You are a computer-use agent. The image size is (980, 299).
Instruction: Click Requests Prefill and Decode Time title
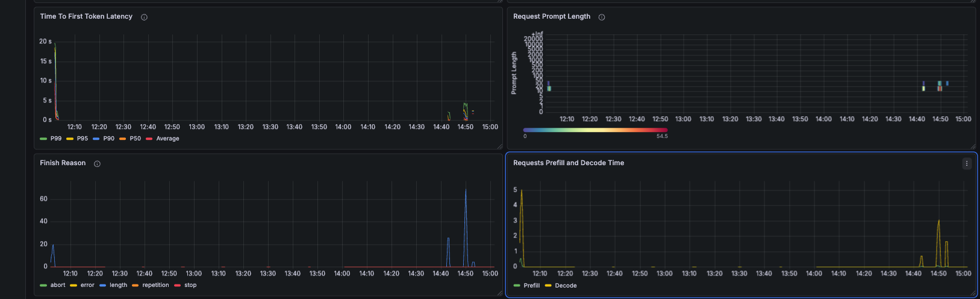569,163
